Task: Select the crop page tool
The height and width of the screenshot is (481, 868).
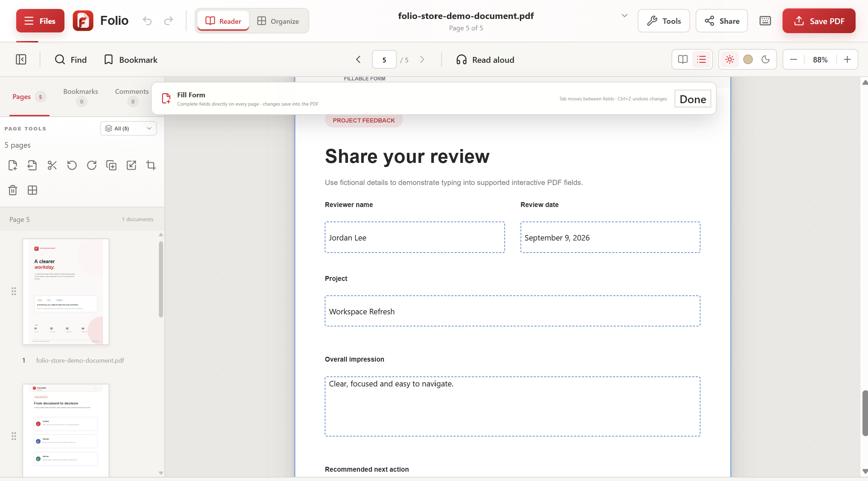Action: [151, 165]
